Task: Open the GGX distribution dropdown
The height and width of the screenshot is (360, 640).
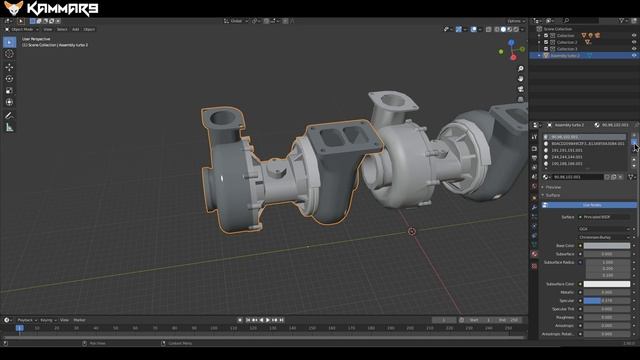Action: [x=604, y=229]
